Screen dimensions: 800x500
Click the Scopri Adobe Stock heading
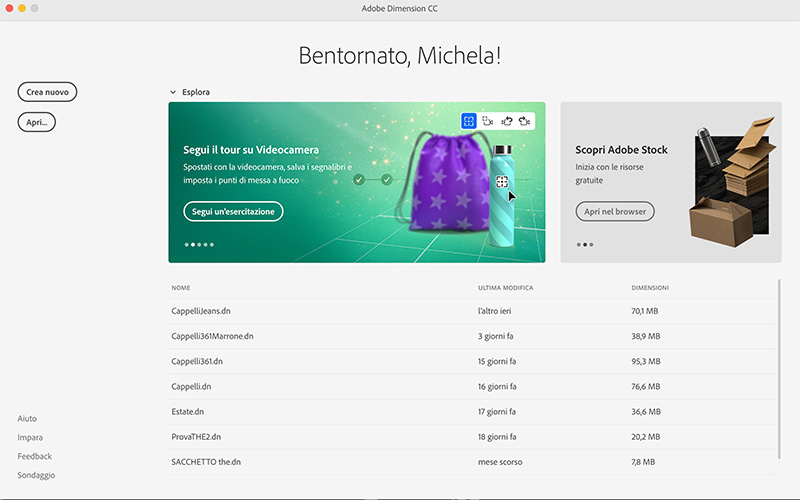tap(621, 149)
